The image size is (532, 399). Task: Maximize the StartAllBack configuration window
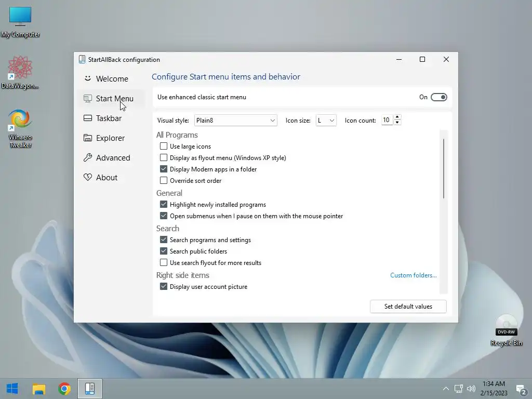[x=422, y=59]
